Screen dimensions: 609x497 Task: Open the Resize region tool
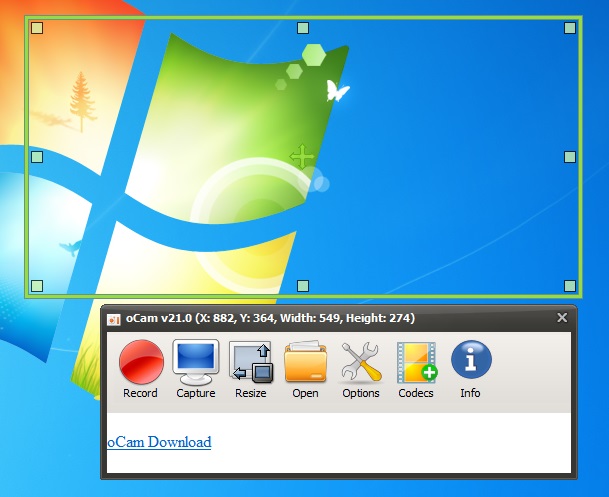(251, 362)
